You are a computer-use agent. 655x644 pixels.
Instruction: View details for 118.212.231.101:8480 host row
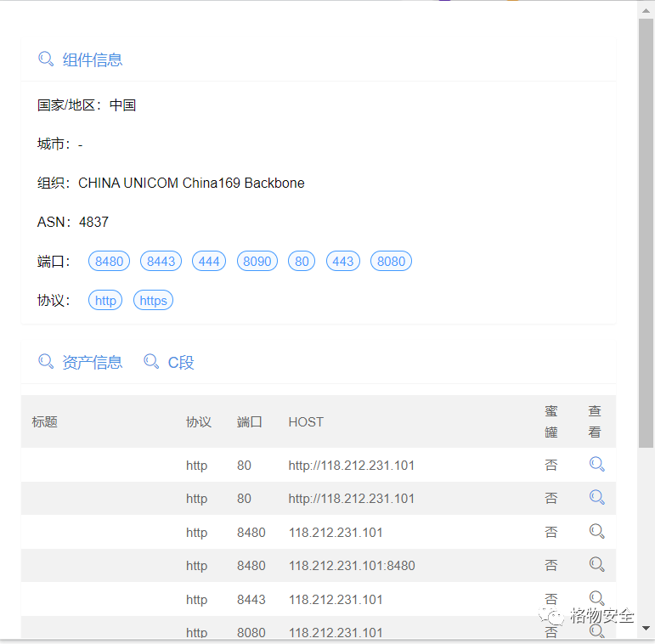pyautogui.click(x=596, y=565)
